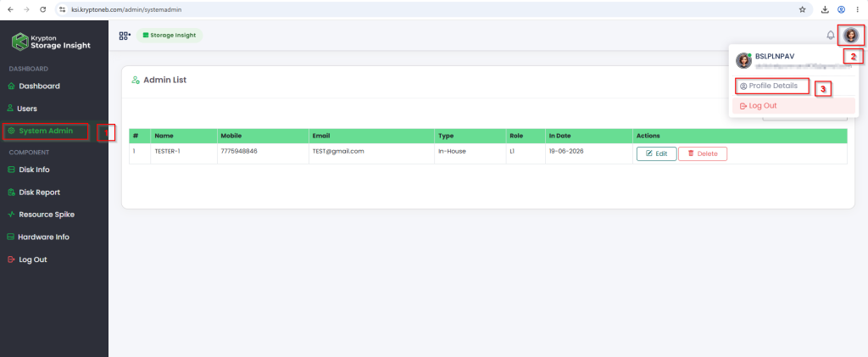Click the Dashboard home icon
This screenshot has width=868, height=357.
click(12, 86)
